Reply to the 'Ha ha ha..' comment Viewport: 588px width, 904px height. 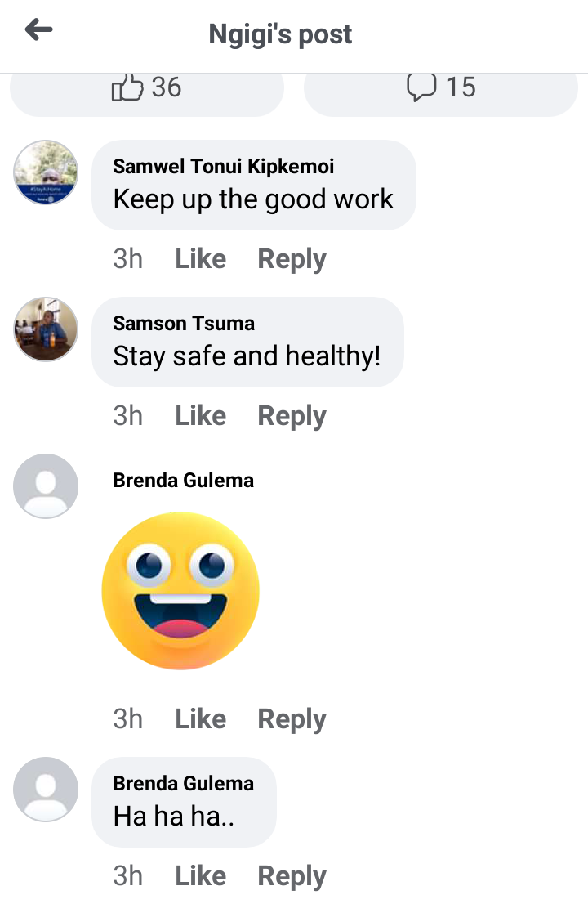(292, 876)
